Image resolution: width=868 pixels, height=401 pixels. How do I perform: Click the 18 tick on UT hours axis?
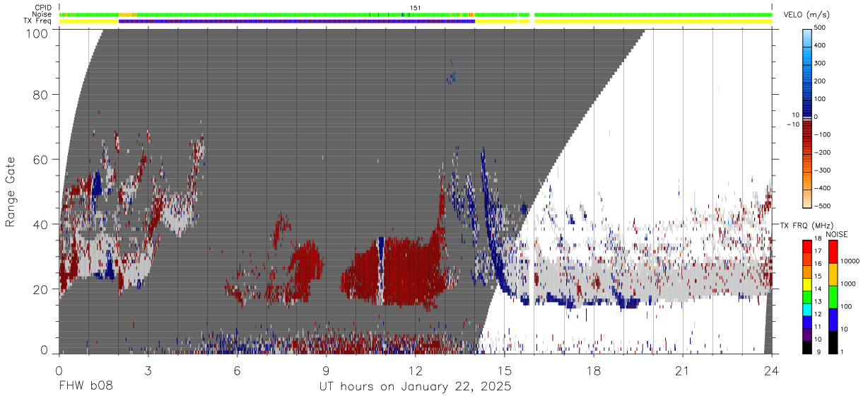594,371
